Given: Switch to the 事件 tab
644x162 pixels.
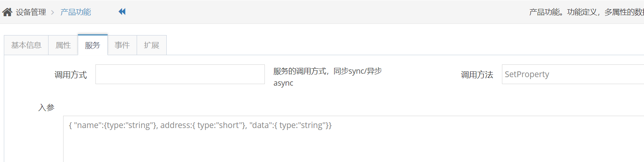Looking at the screenshot, I should pos(122,45).
